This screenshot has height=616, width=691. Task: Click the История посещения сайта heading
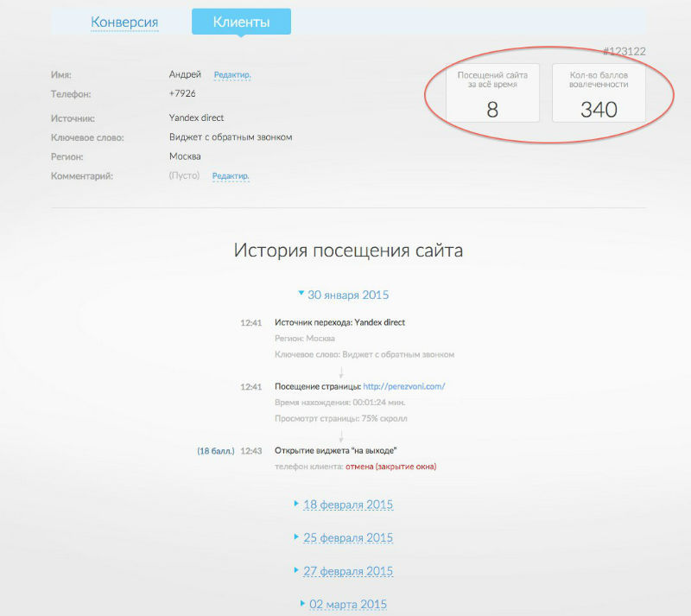(x=348, y=251)
